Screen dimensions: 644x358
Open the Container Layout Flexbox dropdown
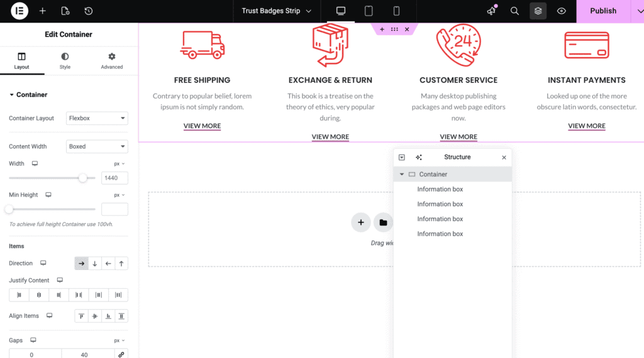click(x=97, y=118)
